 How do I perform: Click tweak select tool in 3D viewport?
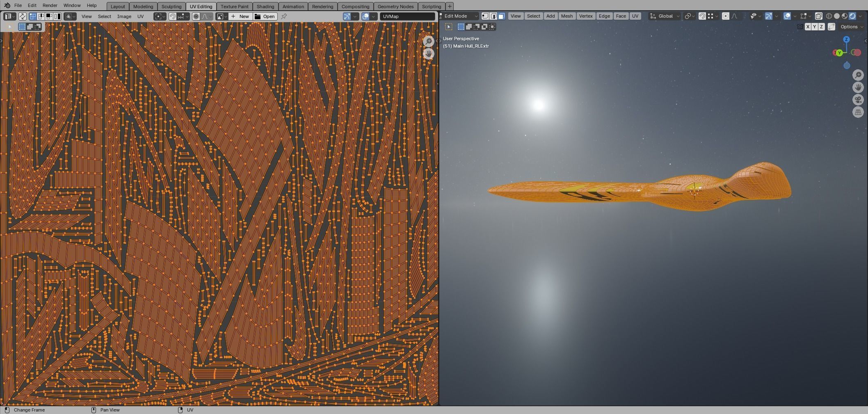click(x=449, y=27)
